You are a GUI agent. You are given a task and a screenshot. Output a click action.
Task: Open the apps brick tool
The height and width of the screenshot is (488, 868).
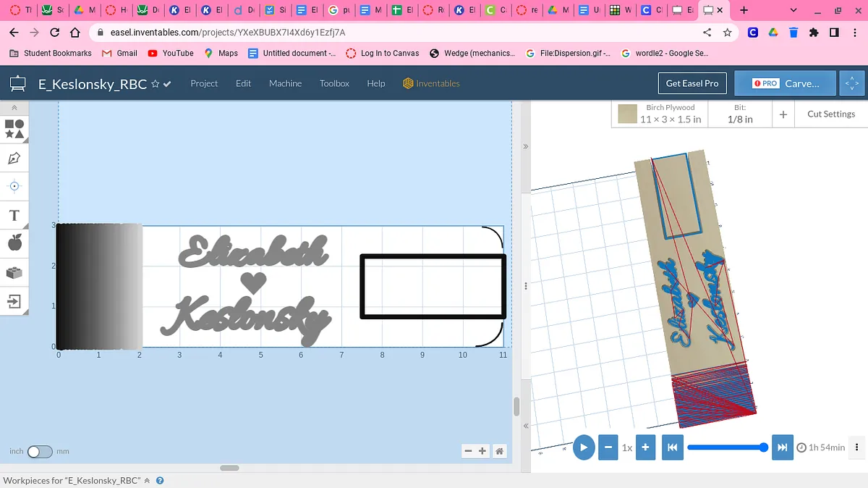(14, 272)
